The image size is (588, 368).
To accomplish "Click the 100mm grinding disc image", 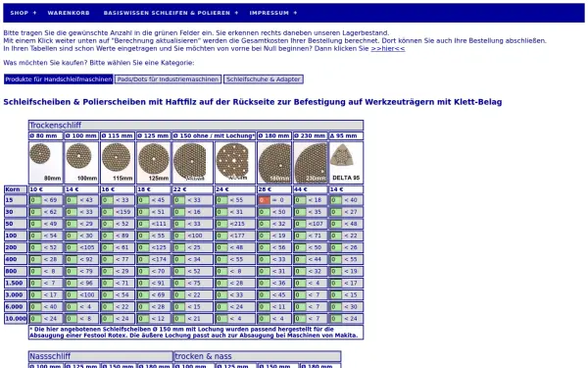I will point(81,162).
